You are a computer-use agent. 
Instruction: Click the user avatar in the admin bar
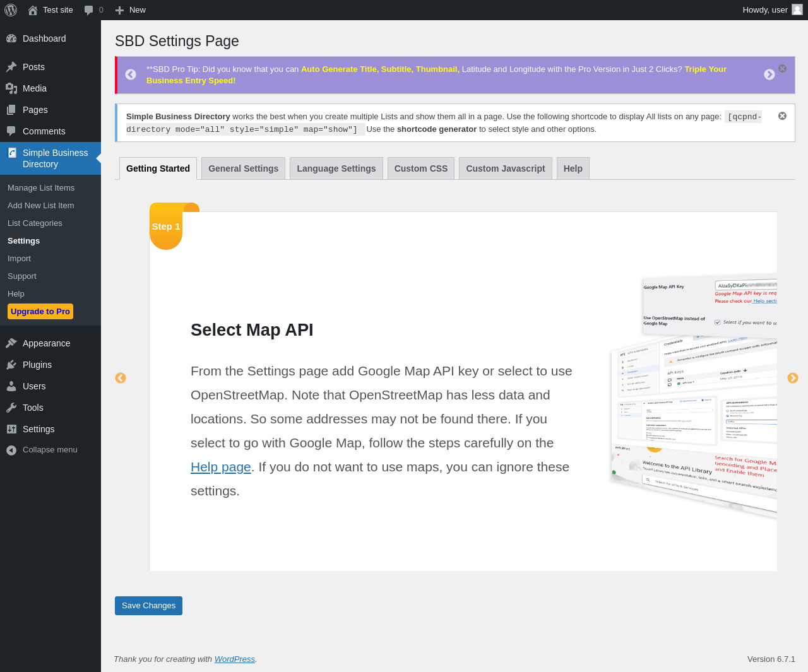click(x=797, y=10)
